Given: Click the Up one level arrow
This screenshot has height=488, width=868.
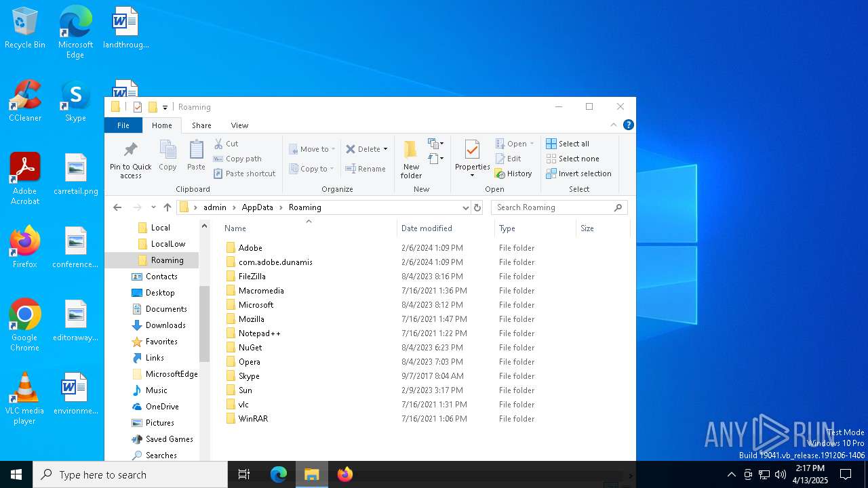Looking at the screenshot, I should click(x=167, y=207).
